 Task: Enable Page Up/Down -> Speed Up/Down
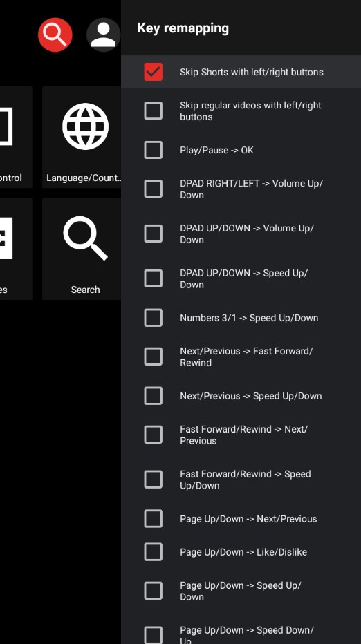coord(241,591)
